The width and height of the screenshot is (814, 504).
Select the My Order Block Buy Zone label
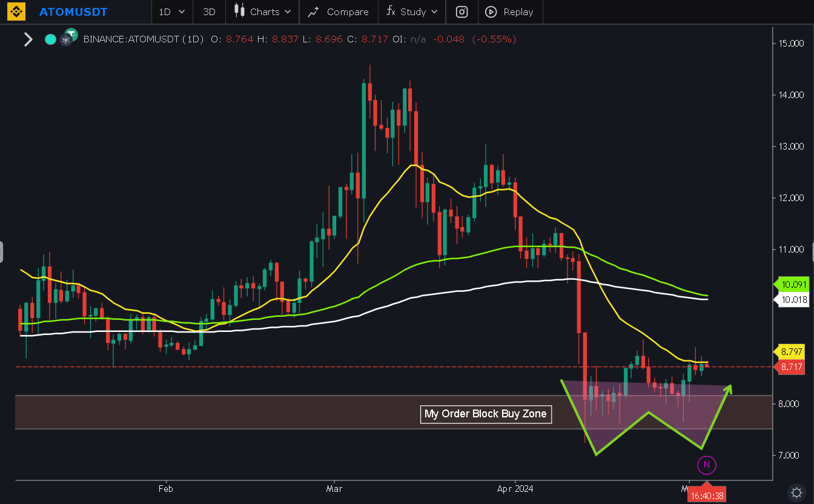(x=486, y=414)
